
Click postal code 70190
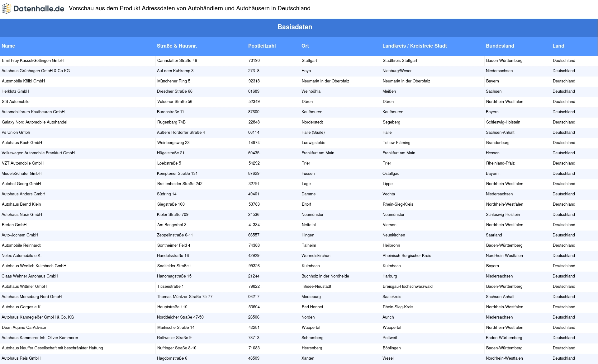[x=254, y=61]
